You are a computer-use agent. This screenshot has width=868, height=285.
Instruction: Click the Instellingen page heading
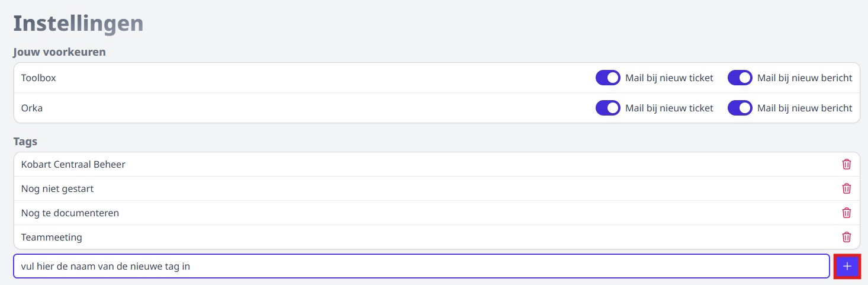tap(78, 23)
